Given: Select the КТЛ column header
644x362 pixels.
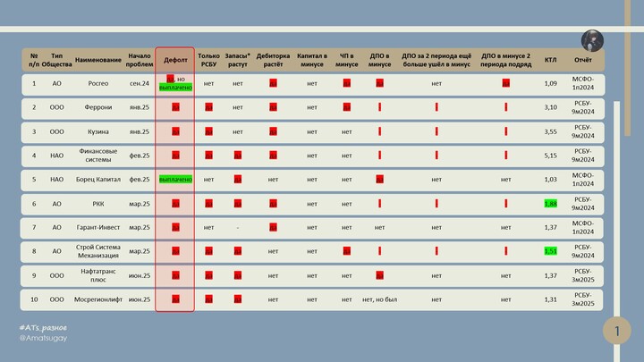Looking at the screenshot, I should click(x=550, y=60).
